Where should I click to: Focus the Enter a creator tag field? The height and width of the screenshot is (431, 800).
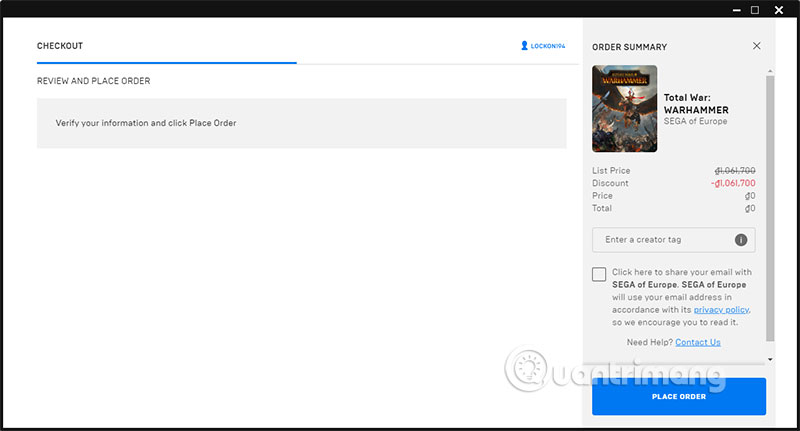[662, 240]
